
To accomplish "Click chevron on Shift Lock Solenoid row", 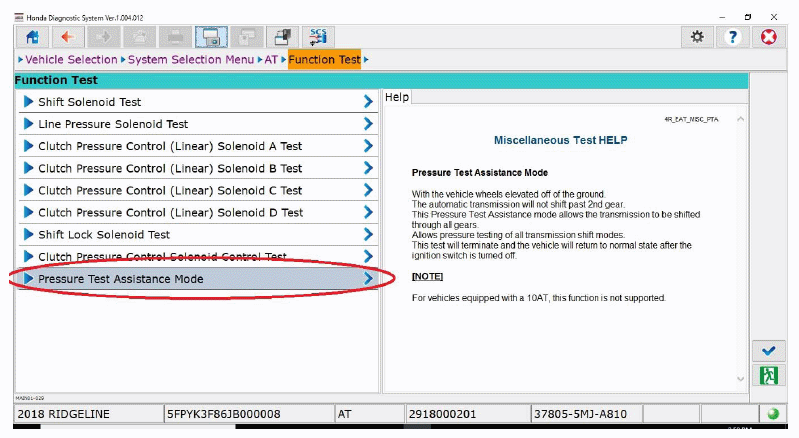I will [x=368, y=235].
